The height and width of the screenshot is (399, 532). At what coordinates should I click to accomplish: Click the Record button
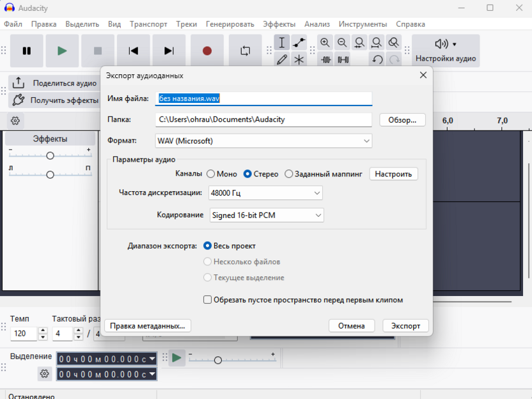[207, 51]
